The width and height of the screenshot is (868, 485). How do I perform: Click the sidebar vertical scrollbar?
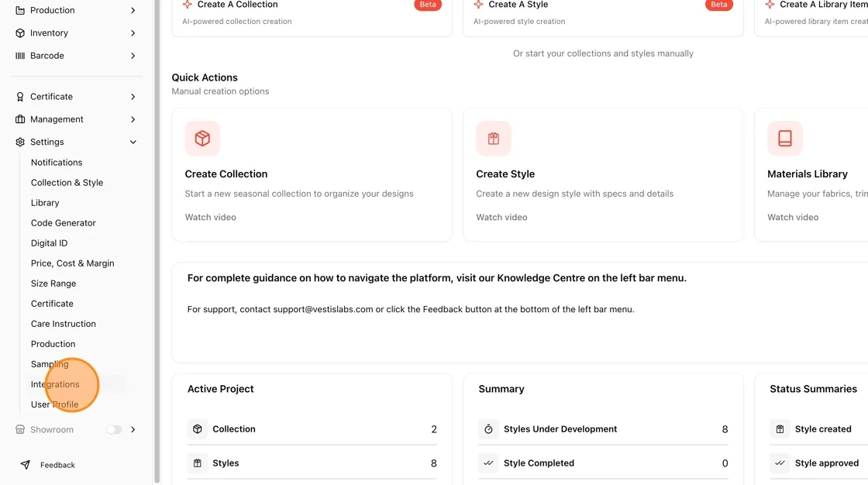click(x=157, y=242)
